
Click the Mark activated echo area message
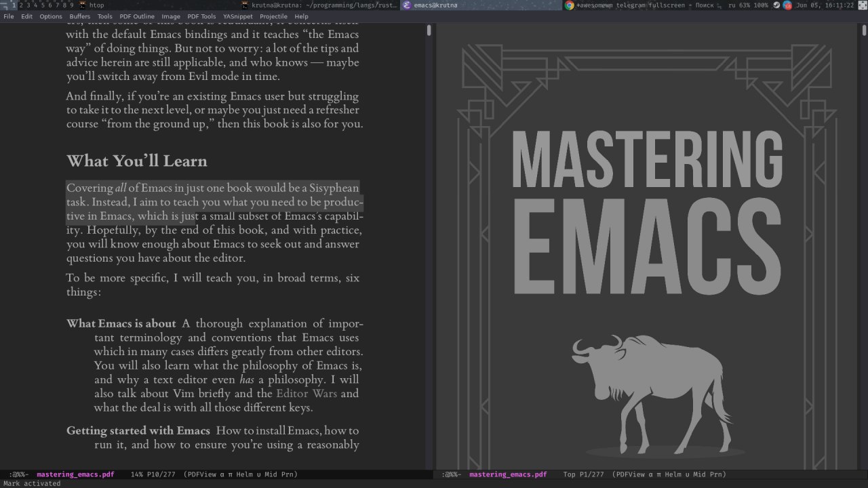pyautogui.click(x=32, y=483)
